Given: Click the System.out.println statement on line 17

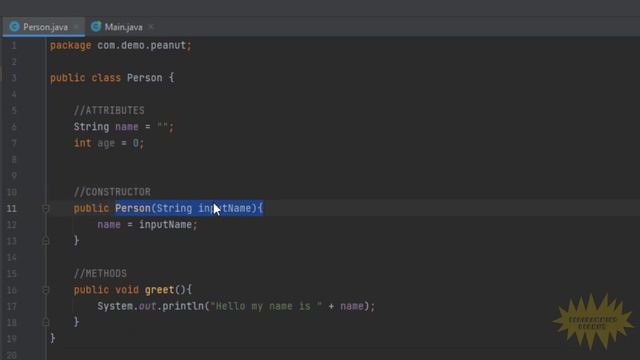Looking at the screenshot, I should 236,306.
